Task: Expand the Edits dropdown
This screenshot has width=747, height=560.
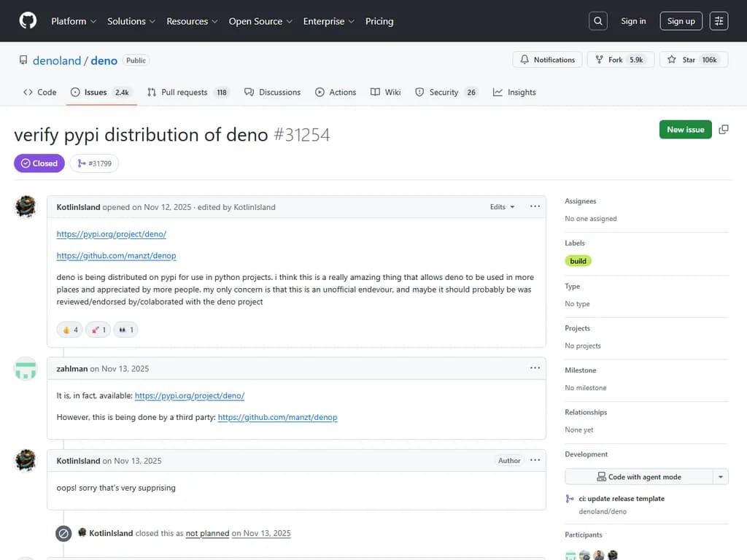Action: (502, 207)
